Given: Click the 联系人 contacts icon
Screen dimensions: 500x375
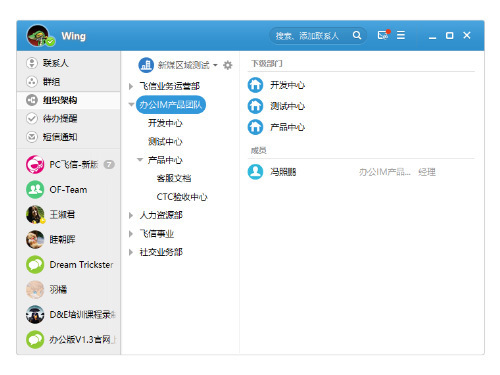Looking at the screenshot, I should (x=32, y=63).
